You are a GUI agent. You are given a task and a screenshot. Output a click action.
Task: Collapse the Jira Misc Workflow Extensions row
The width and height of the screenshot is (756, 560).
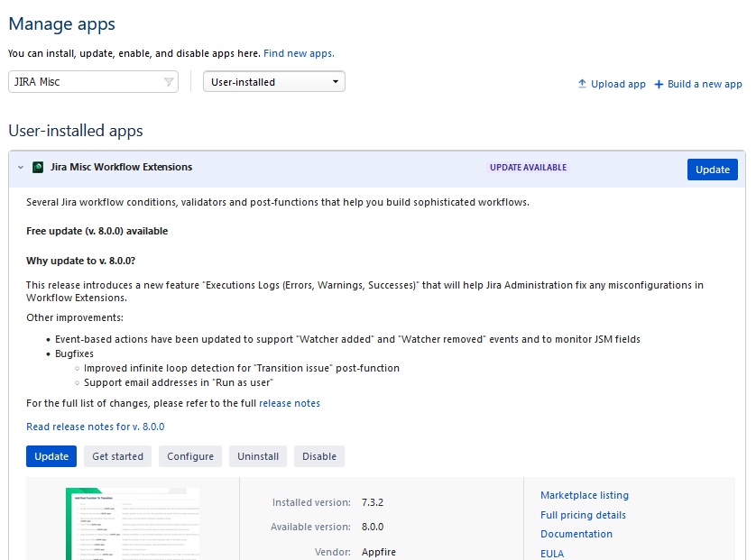[x=20, y=167]
